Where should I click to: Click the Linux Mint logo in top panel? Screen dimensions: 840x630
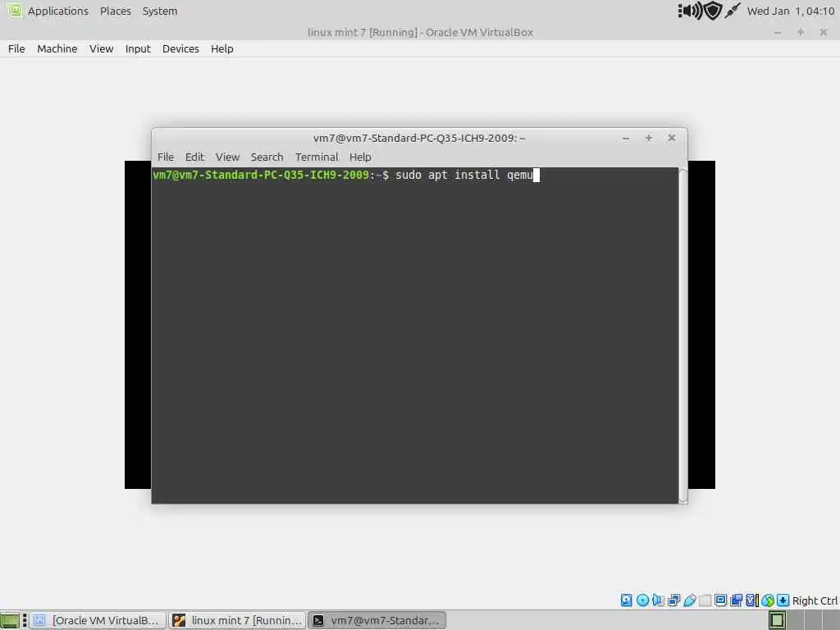point(15,10)
